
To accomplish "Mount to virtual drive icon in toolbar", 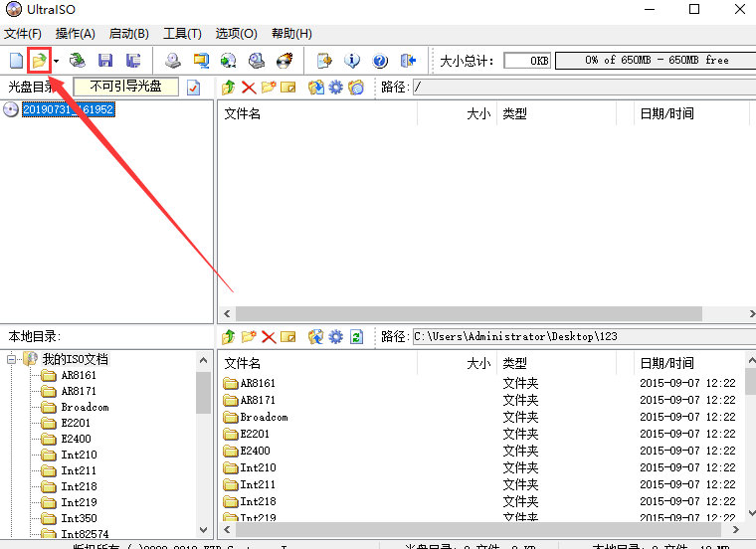I will pyautogui.click(x=257, y=61).
